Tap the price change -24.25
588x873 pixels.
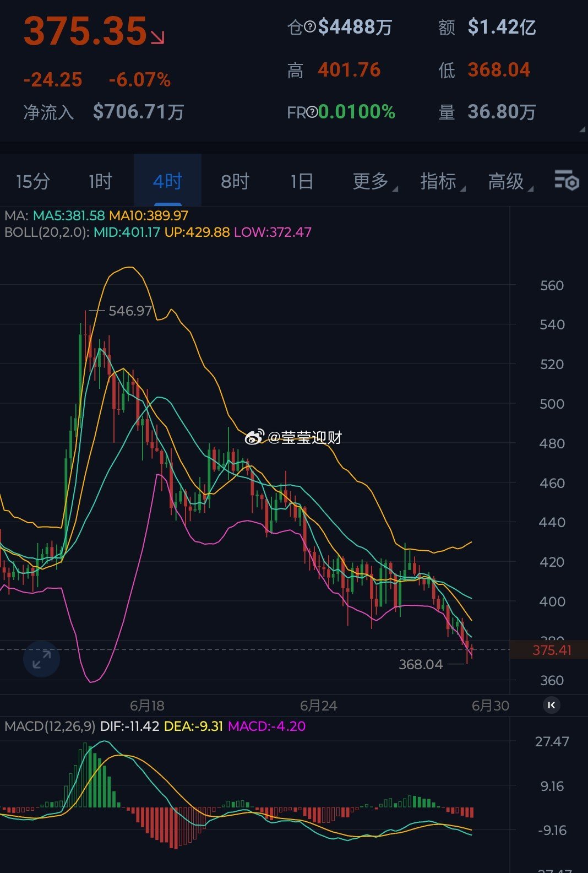click(53, 80)
